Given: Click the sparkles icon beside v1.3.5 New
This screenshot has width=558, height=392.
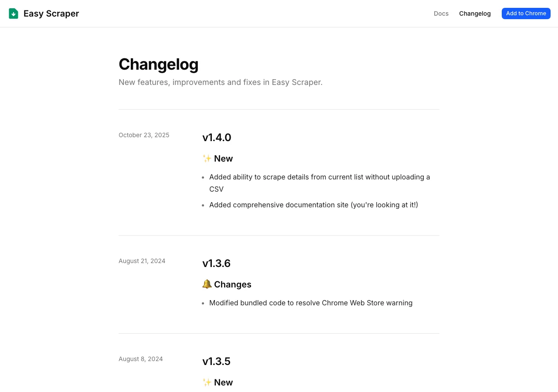Looking at the screenshot, I should click(x=207, y=382).
